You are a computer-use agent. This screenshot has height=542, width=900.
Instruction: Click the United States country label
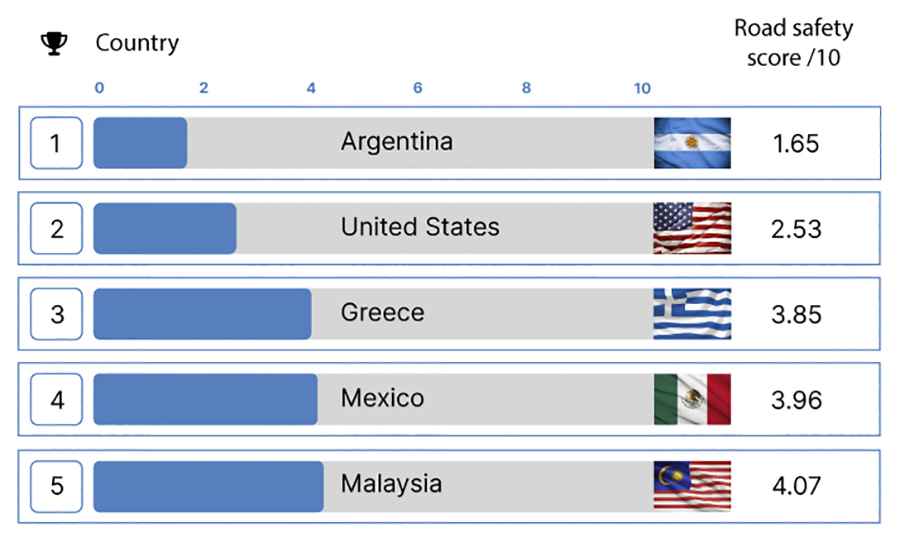420,227
